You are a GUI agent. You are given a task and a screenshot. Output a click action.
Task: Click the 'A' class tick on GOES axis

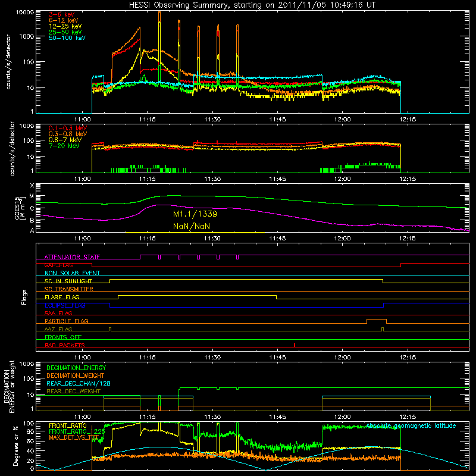(32, 230)
